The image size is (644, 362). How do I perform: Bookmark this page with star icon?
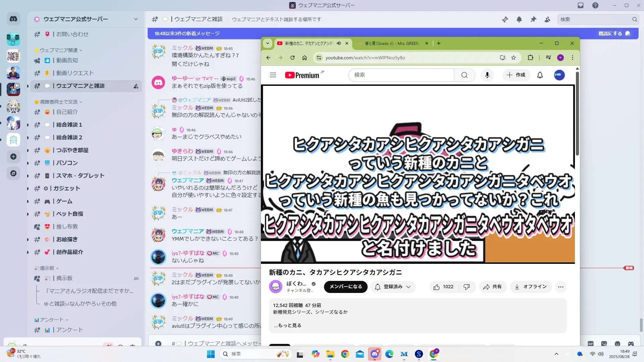513,58
